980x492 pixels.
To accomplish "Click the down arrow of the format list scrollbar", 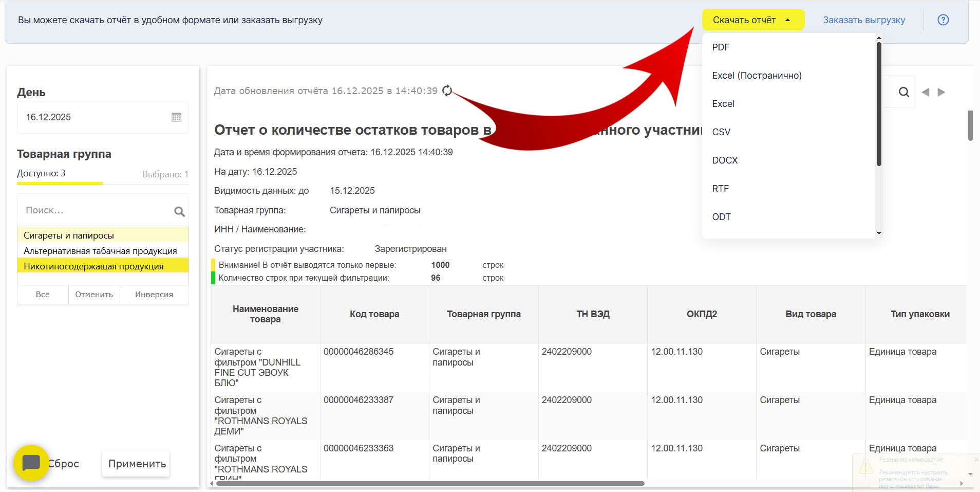I will click(x=879, y=233).
